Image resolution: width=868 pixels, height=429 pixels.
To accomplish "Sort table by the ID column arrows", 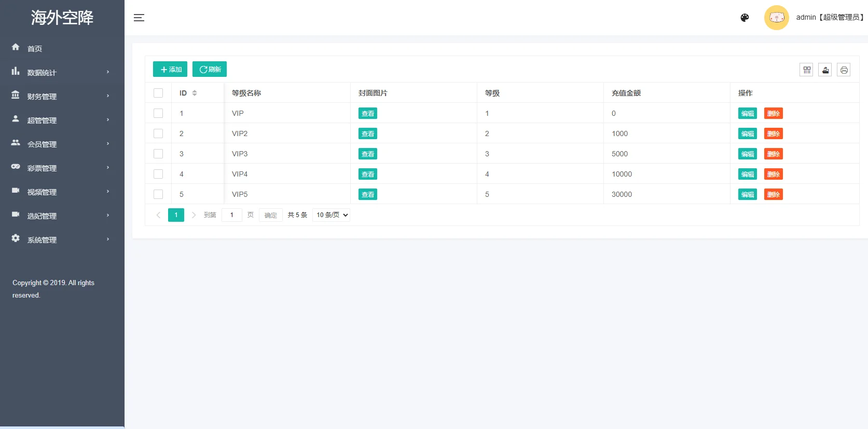I will 195,93.
